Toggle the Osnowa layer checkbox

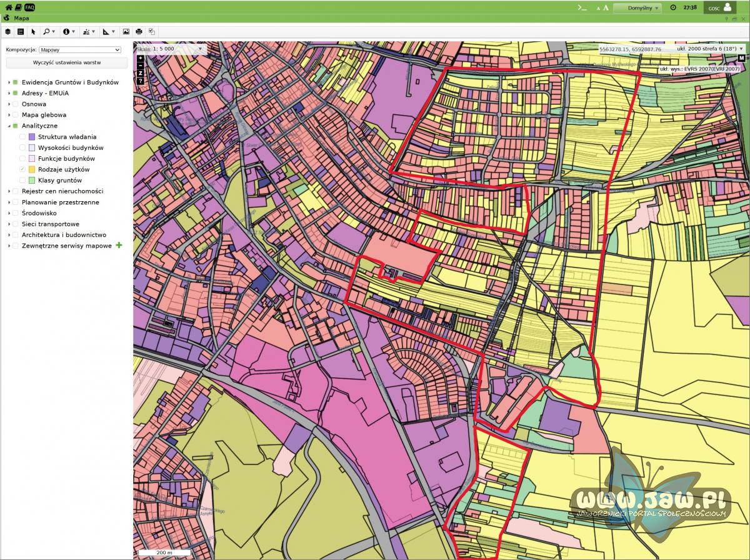pos(15,104)
